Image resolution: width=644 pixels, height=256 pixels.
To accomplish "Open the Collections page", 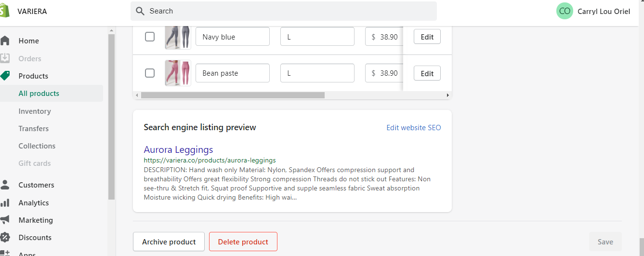I will pos(37,146).
